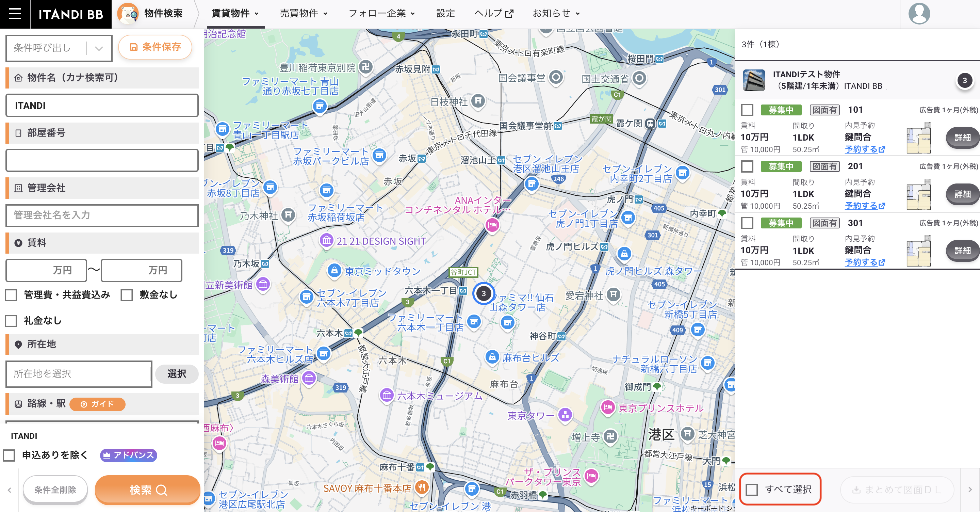Open the 設定 menu item

(x=445, y=14)
